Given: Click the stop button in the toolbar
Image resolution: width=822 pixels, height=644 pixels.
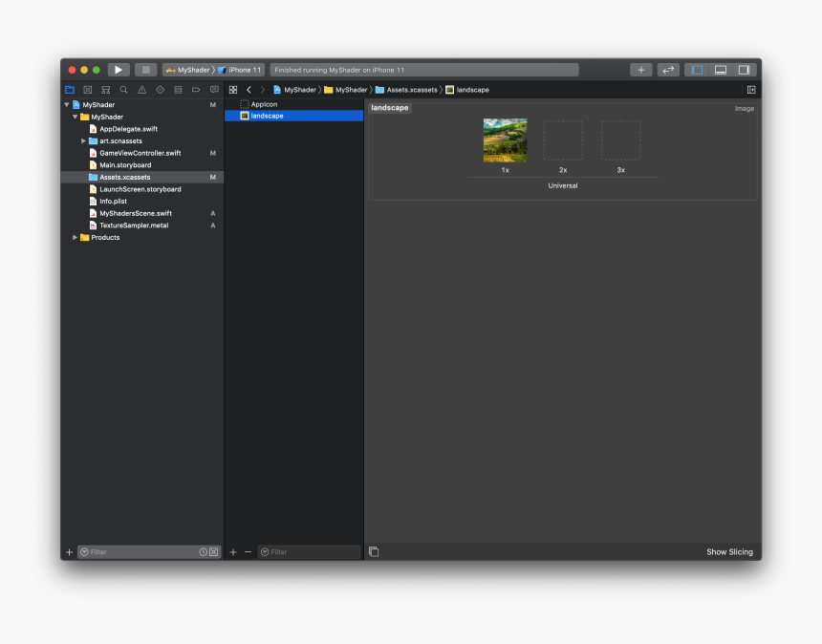Looking at the screenshot, I should pyautogui.click(x=145, y=69).
